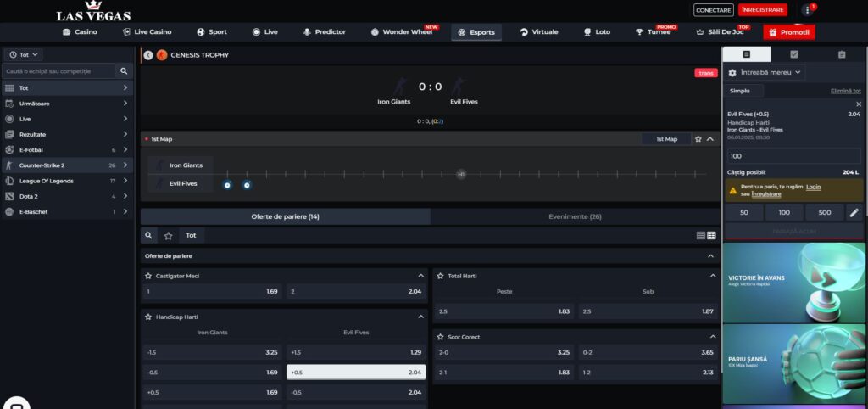
Task: Favorite the Castigator Meci market
Action: click(148, 276)
